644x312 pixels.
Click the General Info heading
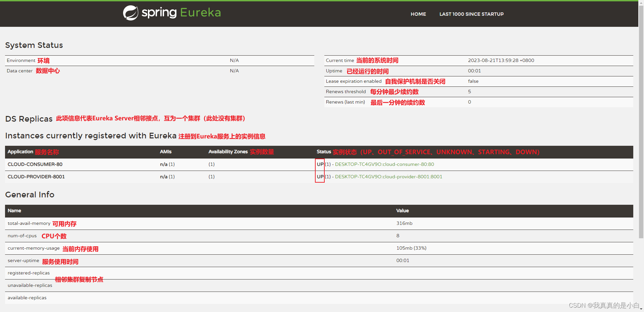pos(30,195)
